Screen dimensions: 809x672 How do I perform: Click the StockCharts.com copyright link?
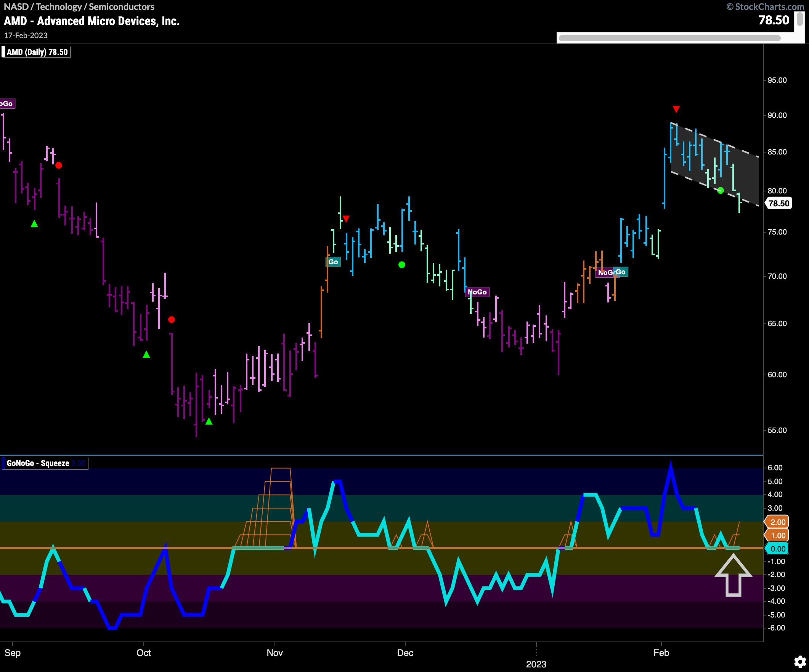(765, 6)
